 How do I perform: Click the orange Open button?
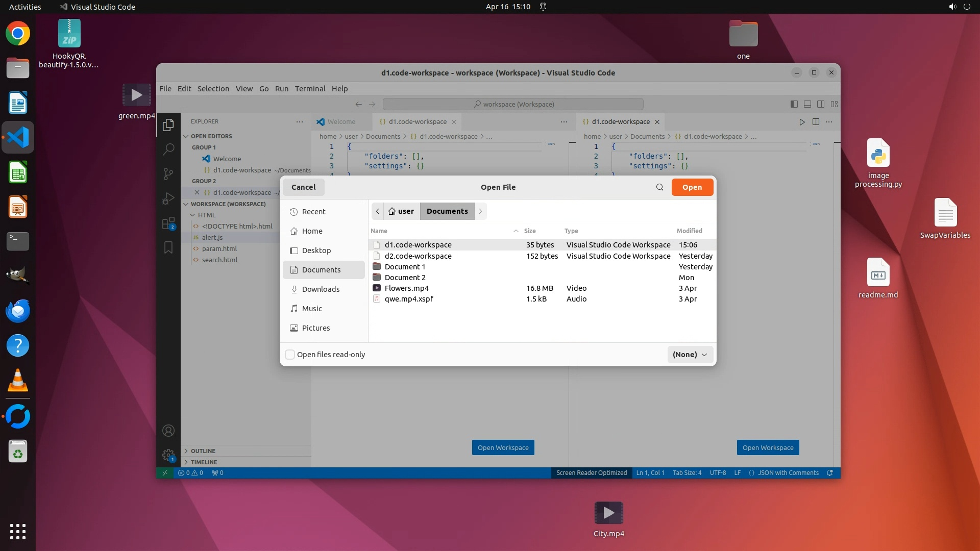pyautogui.click(x=692, y=187)
